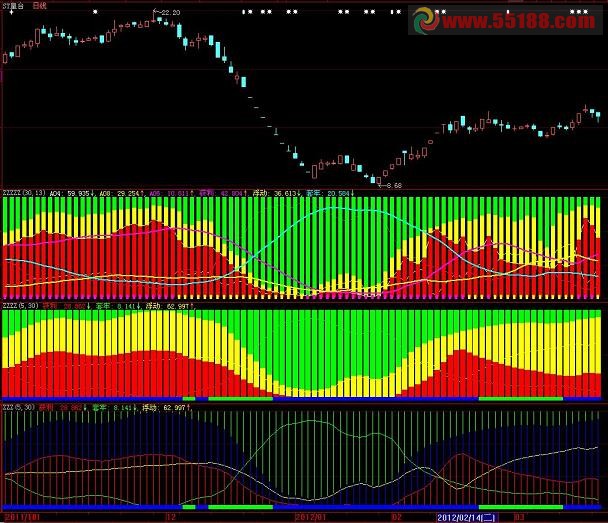
Task: Click the 8.68 low price marker
Action: [x=394, y=186]
